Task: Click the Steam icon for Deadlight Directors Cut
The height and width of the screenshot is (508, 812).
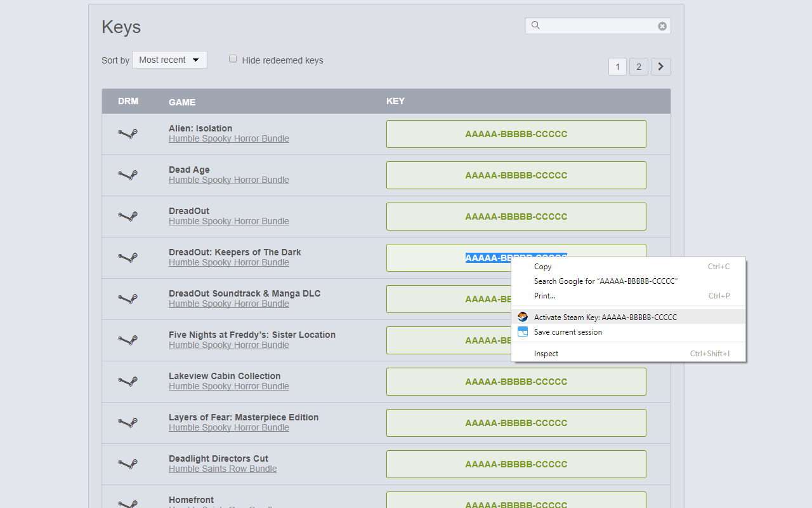Action: (128, 464)
